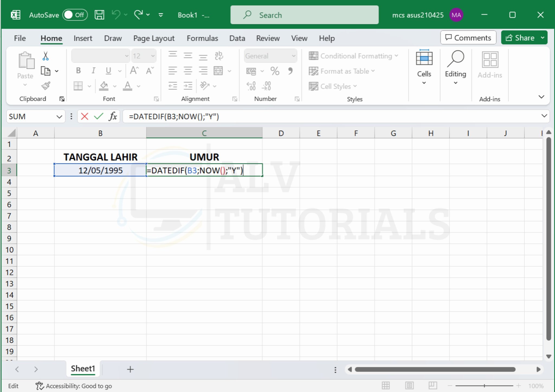Open the Font Color picker arrow
This screenshot has width=555, height=392.
tap(138, 86)
